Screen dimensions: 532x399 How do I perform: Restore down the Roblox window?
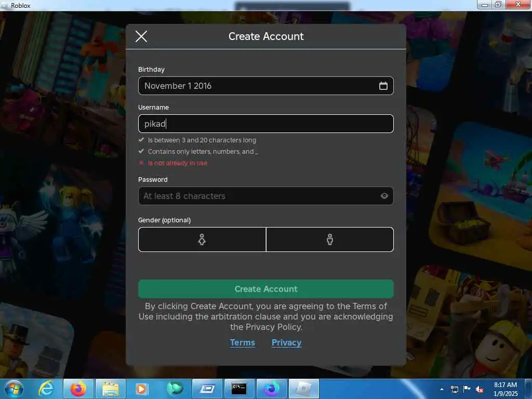498,5
